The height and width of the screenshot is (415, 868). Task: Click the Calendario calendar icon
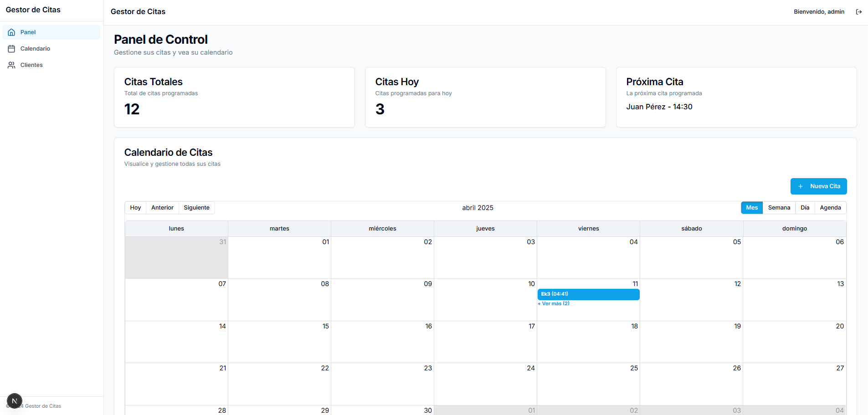[x=11, y=48]
